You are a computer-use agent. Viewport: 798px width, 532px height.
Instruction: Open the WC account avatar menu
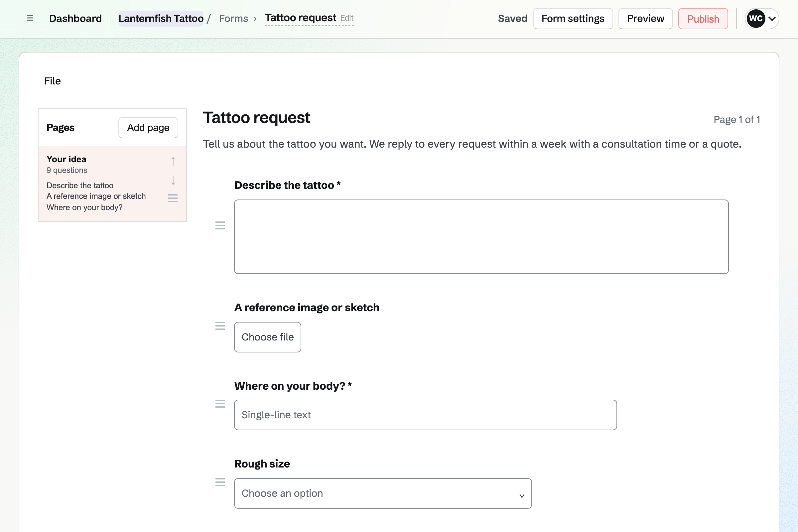[762, 19]
